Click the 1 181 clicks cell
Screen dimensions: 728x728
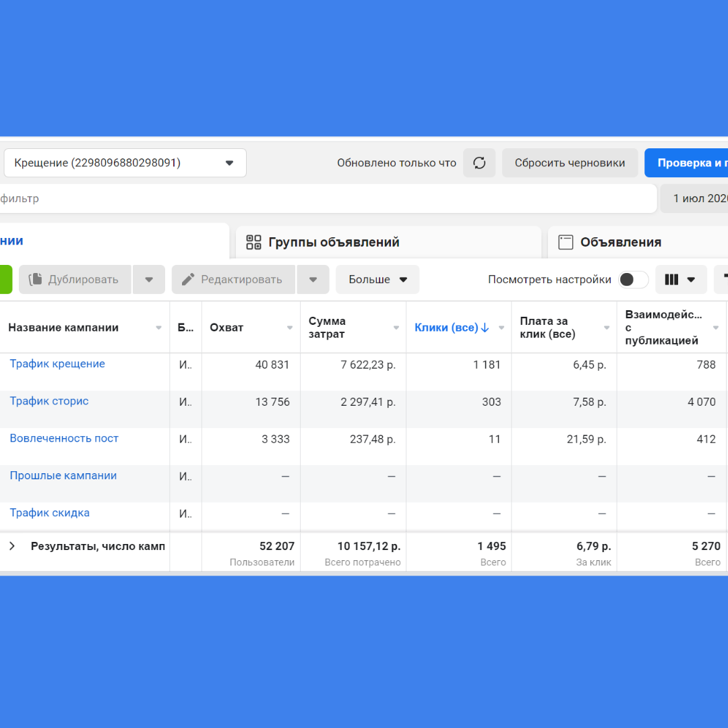487,365
